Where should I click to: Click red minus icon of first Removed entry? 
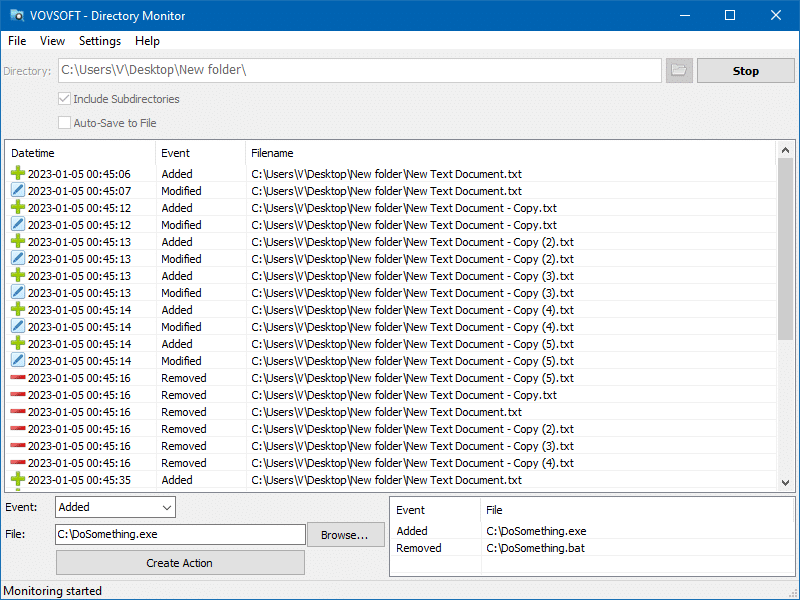point(17,378)
